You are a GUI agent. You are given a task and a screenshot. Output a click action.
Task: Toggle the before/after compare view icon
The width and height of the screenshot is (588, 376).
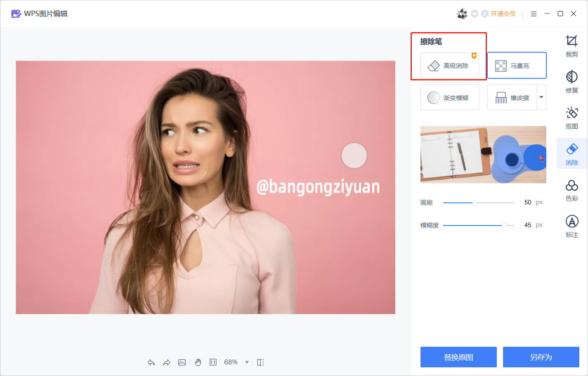[x=260, y=362]
